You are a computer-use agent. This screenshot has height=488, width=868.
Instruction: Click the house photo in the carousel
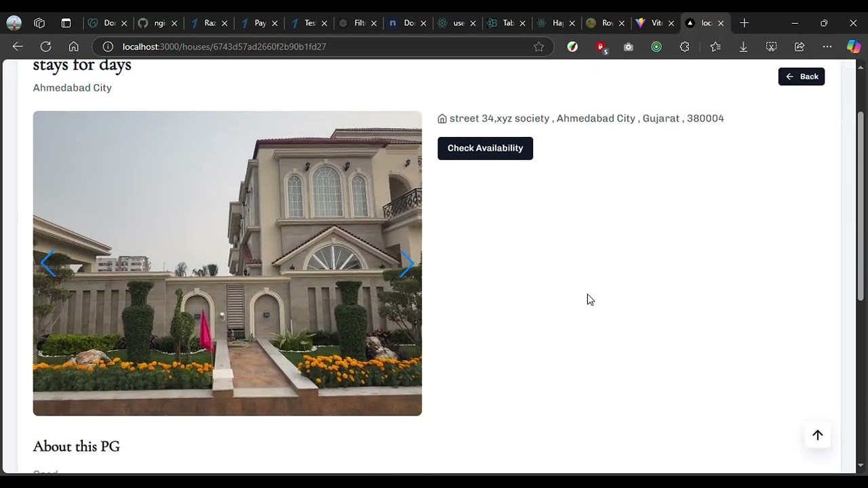click(227, 263)
